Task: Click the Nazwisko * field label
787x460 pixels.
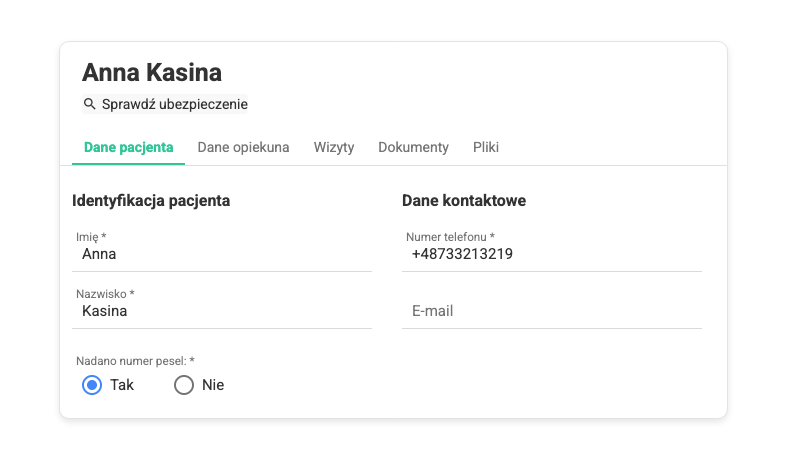Action: click(105, 294)
